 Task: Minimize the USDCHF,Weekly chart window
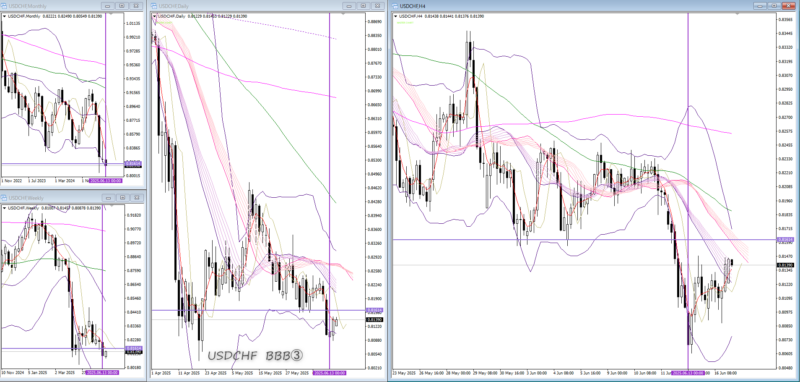108,197
